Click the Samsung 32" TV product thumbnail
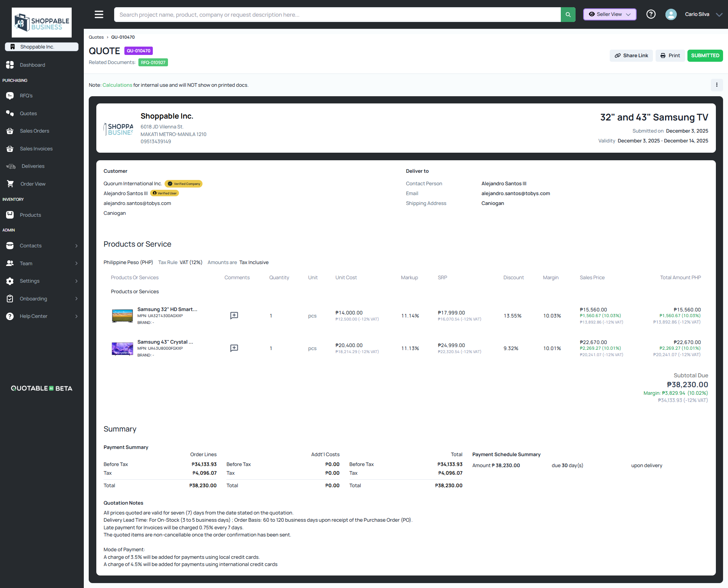The height and width of the screenshot is (588, 728). 122,316
